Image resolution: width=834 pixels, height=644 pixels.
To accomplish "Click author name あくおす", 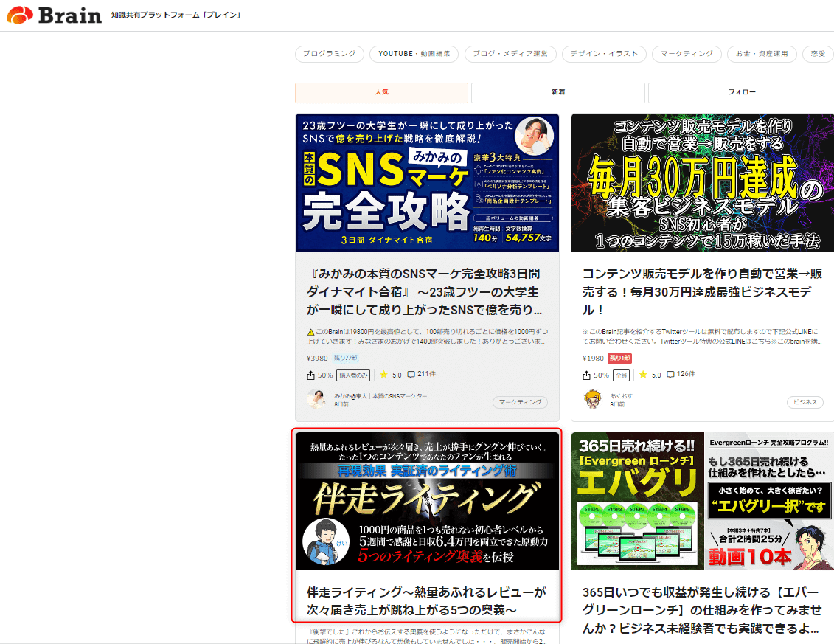I will pos(621,396).
